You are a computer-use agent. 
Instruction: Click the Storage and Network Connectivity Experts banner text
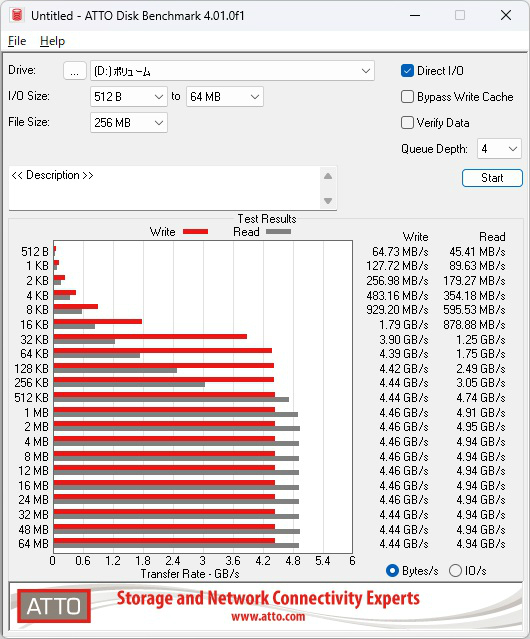tap(268, 598)
